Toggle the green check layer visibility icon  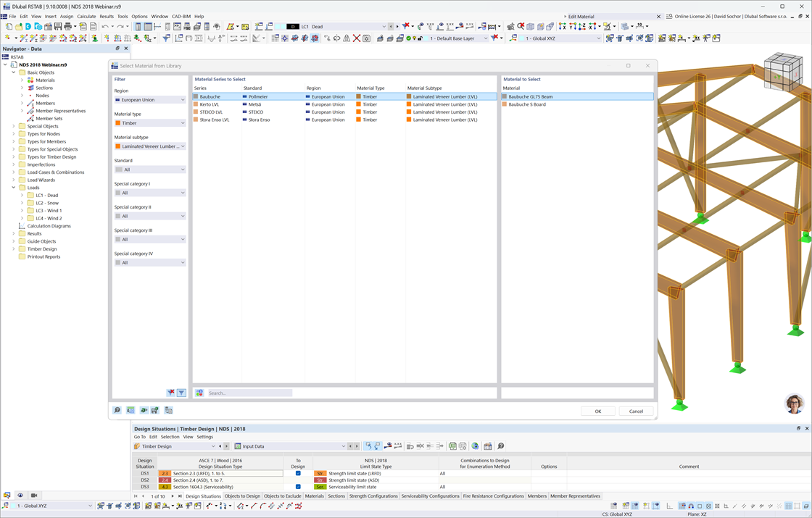click(x=409, y=38)
